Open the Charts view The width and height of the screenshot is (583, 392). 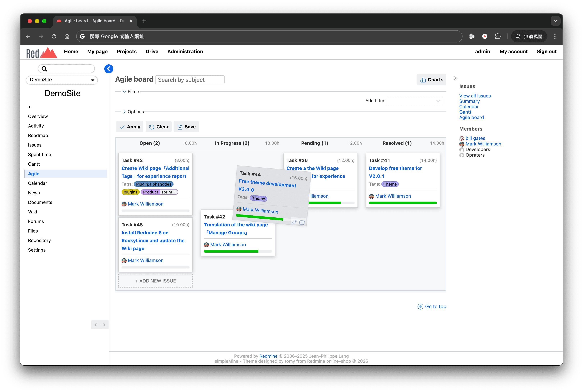(432, 79)
